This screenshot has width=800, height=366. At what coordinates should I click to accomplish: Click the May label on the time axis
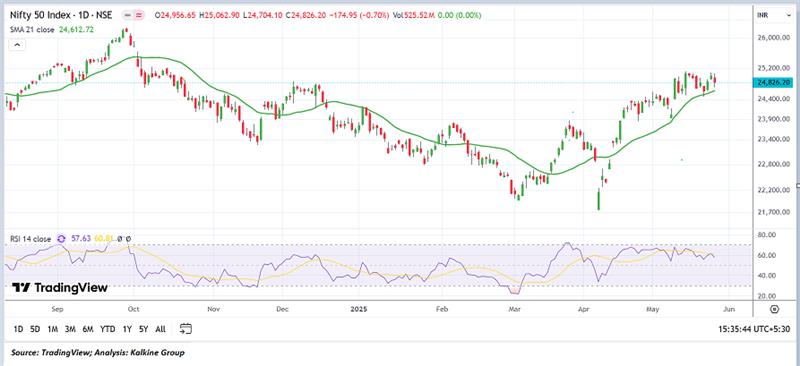[x=653, y=309]
